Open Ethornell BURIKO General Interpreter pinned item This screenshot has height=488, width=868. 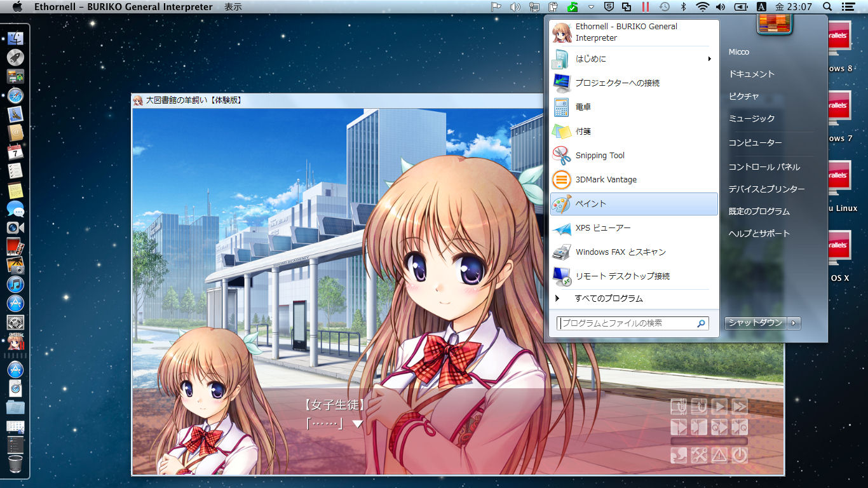634,32
